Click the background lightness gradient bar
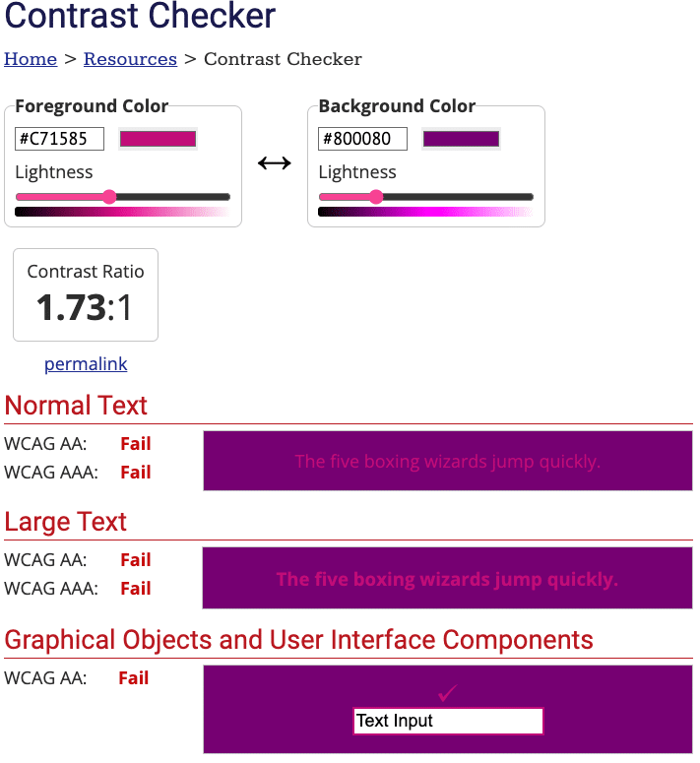 tap(425, 211)
